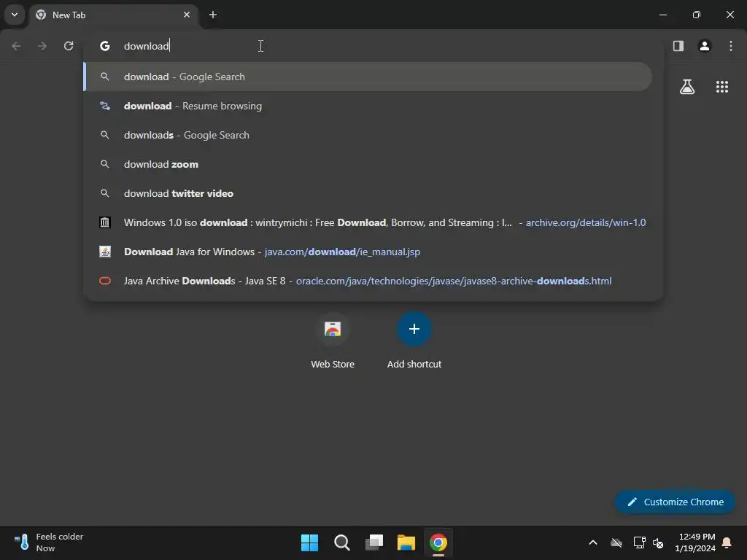Close the New Tab tab
The width and height of the screenshot is (747, 560).
187,15
